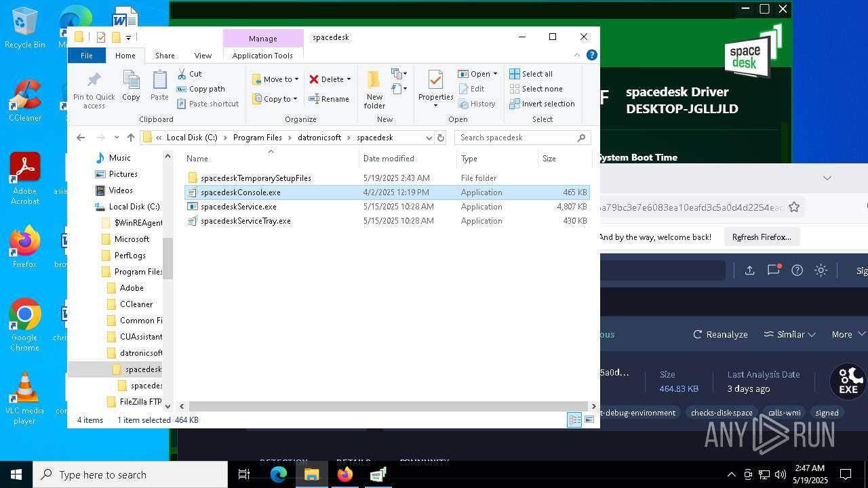Open Recent locations dropdown arrow

pos(117,138)
